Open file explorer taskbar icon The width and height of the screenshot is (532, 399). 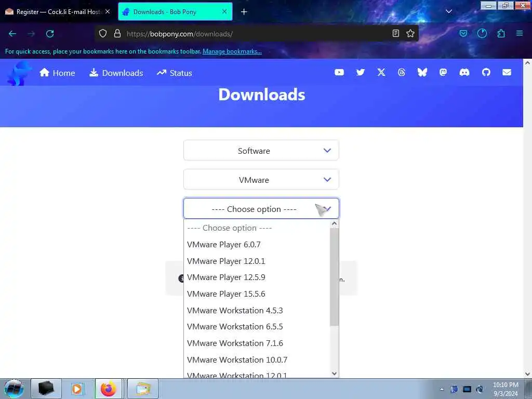coord(143,389)
